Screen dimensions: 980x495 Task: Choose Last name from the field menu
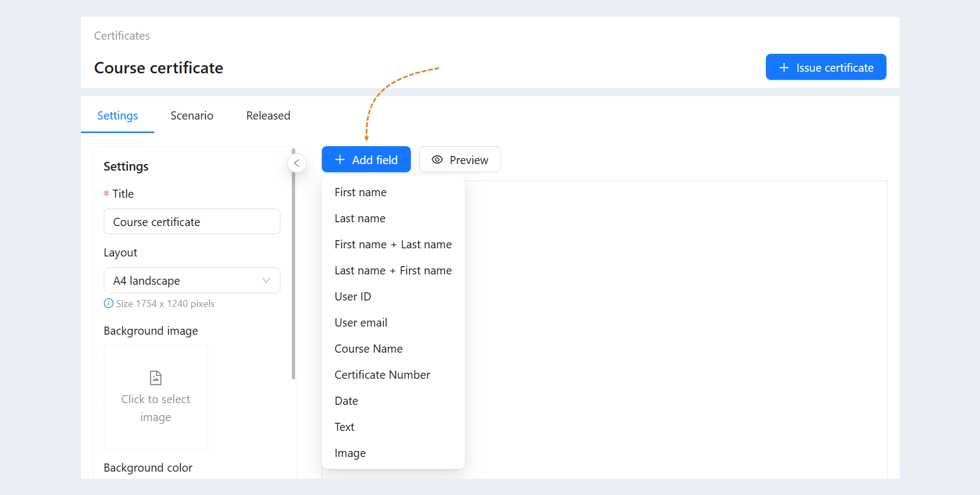tap(393, 218)
